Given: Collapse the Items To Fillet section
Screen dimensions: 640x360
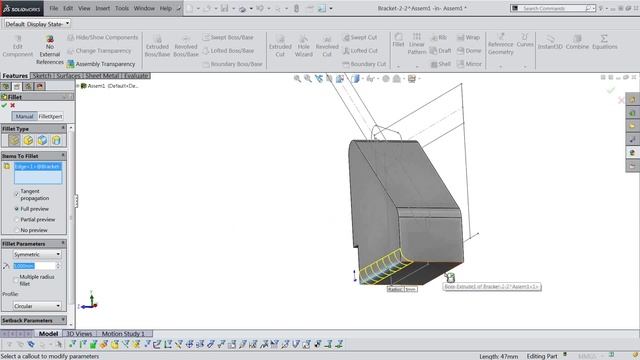Looking at the screenshot, I should tap(63, 156).
